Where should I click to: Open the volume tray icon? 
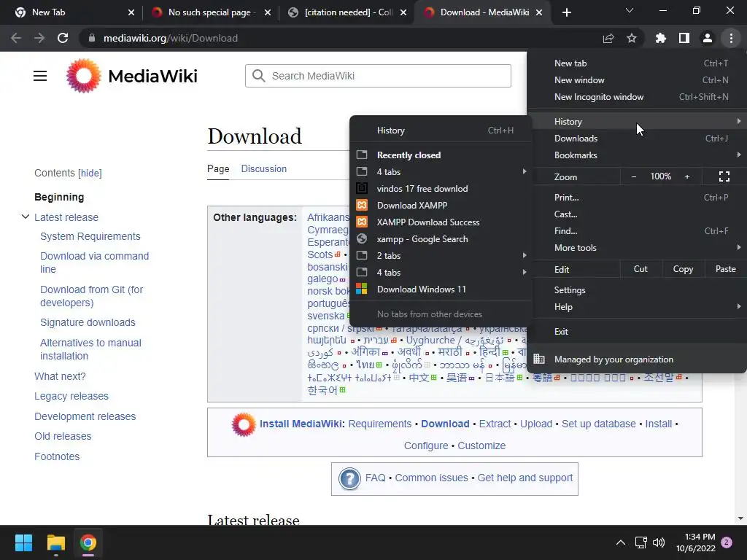tap(659, 542)
